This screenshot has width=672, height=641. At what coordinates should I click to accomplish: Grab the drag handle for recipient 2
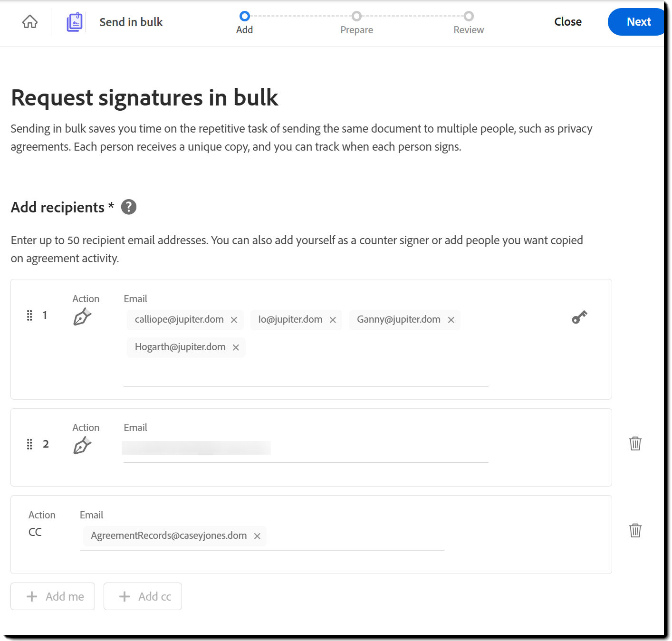click(29, 444)
